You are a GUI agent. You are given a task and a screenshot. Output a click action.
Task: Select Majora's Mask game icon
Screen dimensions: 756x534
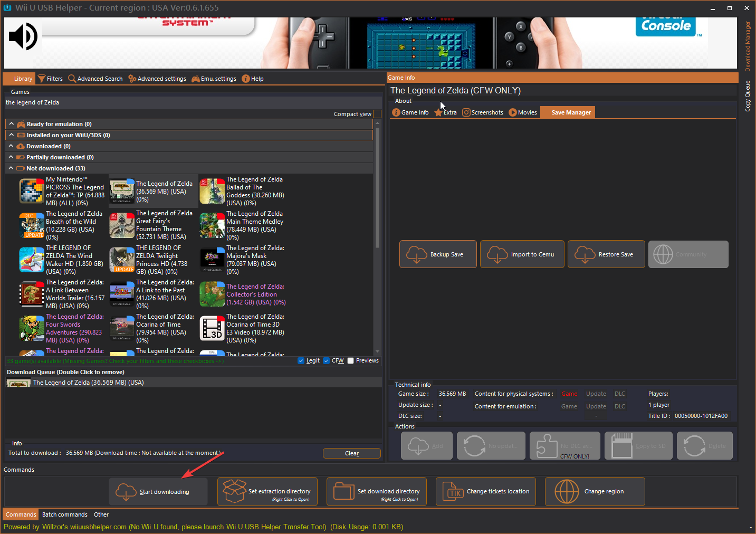click(212, 260)
